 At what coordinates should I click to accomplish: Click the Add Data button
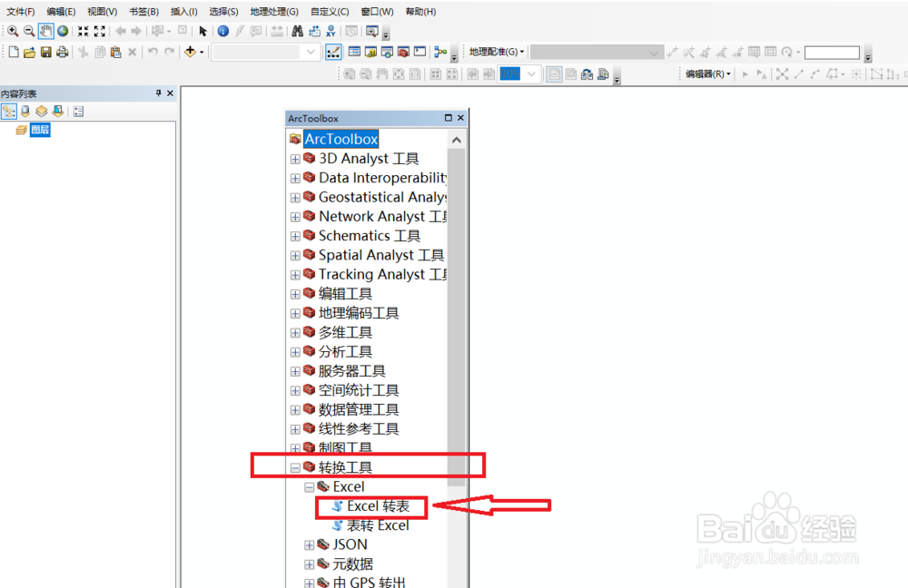pos(190,52)
